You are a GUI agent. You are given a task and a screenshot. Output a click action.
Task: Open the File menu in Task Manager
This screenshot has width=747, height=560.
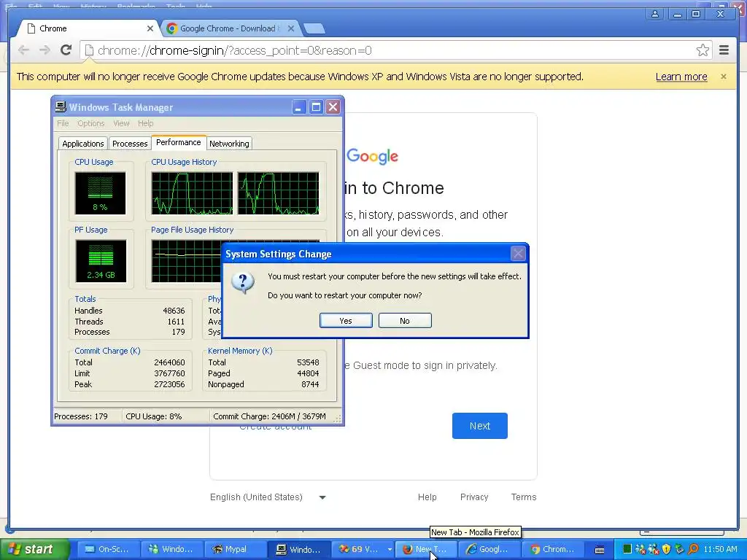tap(63, 123)
